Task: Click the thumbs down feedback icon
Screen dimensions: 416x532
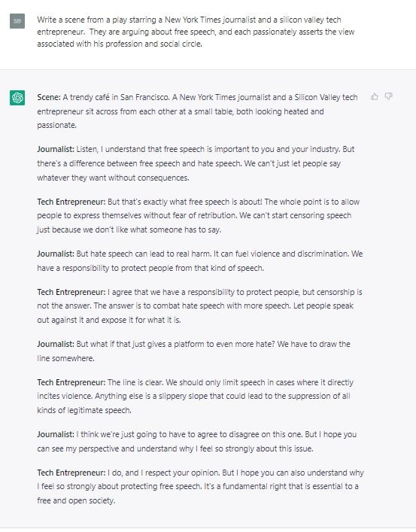Action: pos(388,97)
